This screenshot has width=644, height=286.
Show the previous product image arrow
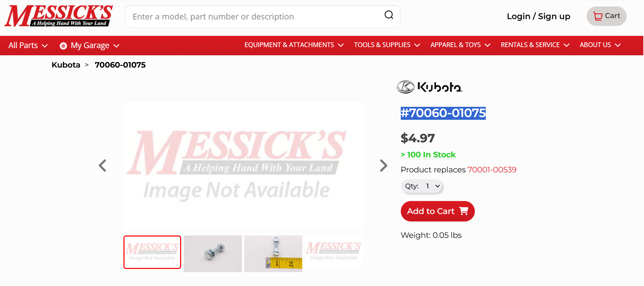coord(102,166)
